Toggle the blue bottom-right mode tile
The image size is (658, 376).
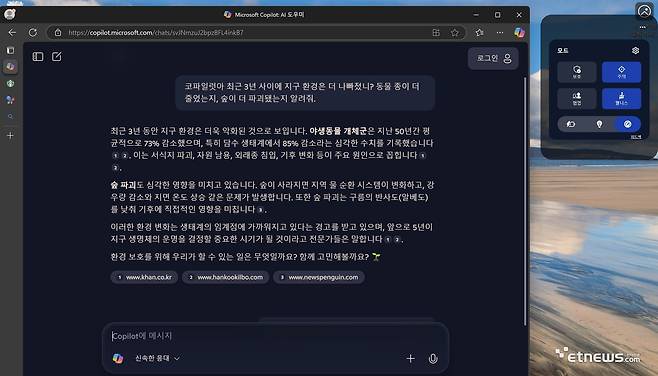[621, 99]
